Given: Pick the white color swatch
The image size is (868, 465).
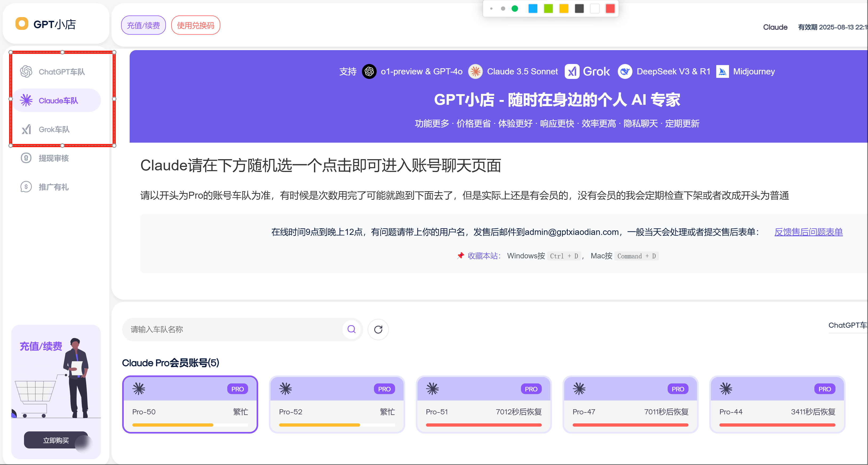Looking at the screenshot, I should tap(595, 9).
